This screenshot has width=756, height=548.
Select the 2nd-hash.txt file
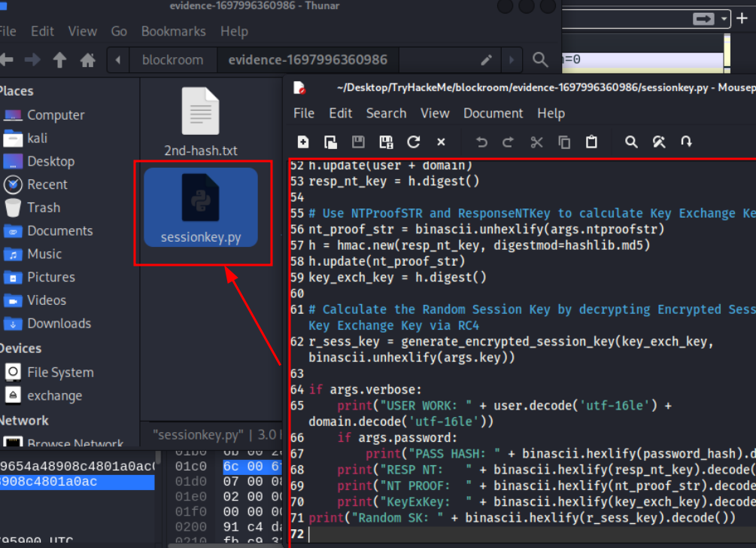point(201,121)
